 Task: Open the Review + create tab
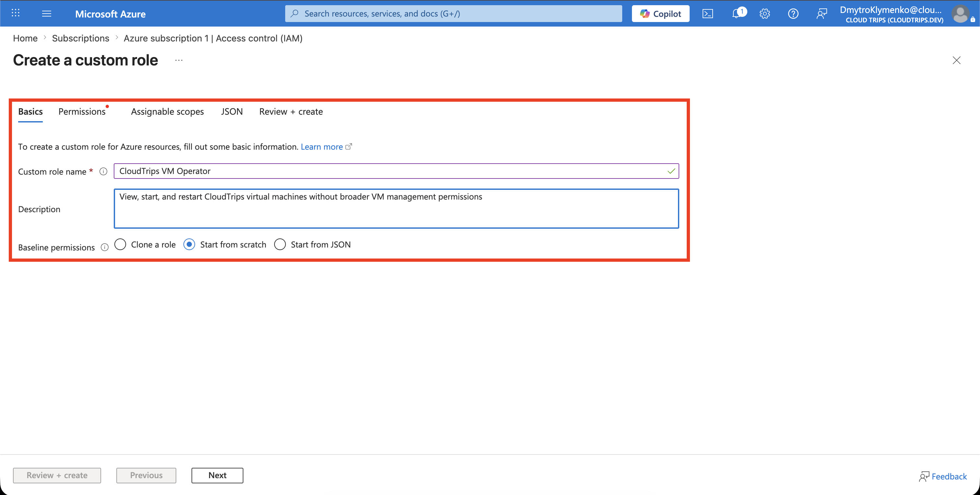pyautogui.click(x=291, y=112)
